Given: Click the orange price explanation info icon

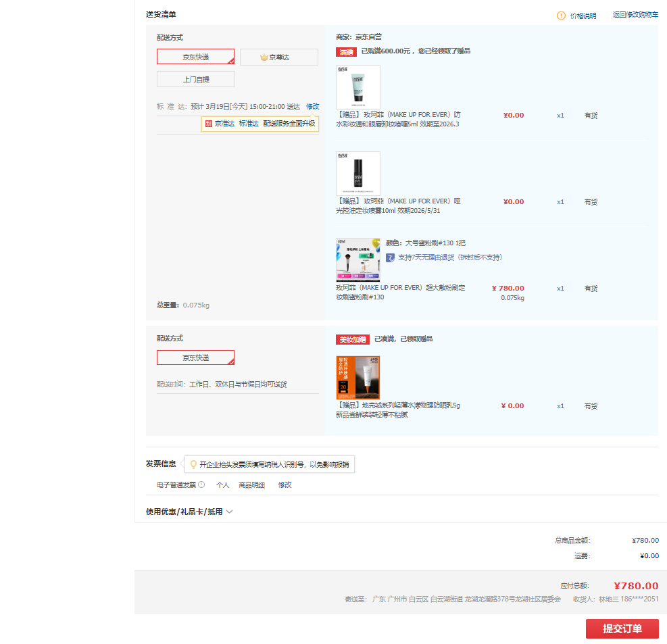Looking at the screenshot, I should (561, 16).
